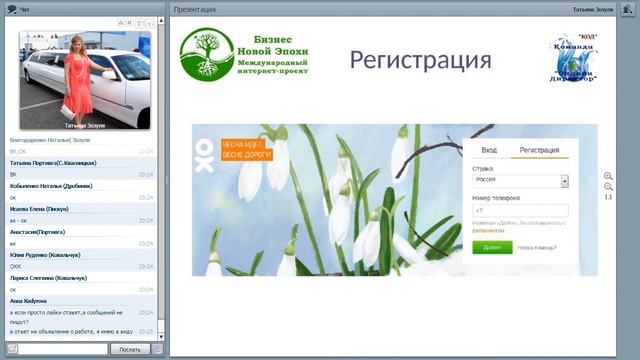Click the participants icon at the window's top right

(627, 9)
